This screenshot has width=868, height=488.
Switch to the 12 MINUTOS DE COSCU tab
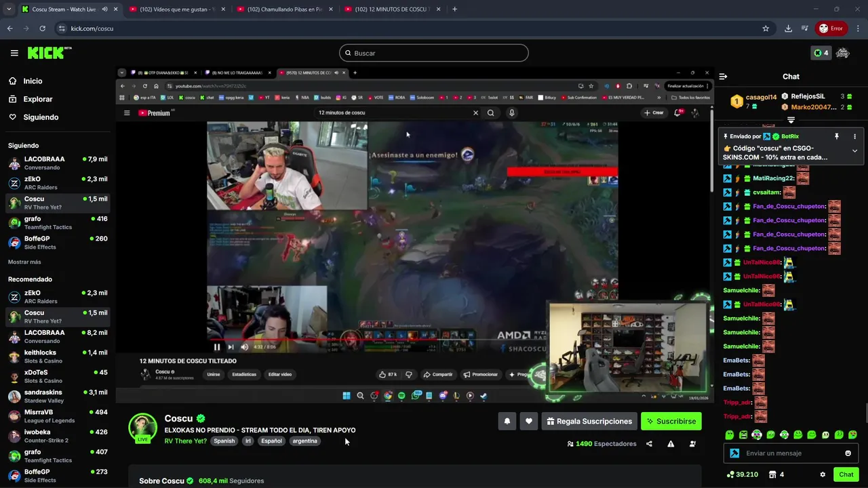pyautogui.click(x=391, y=9)
